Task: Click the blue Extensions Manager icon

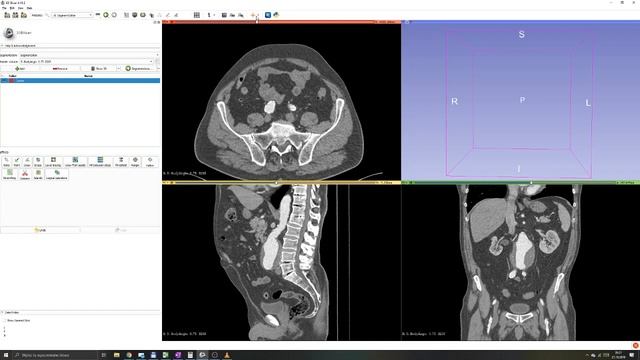Action: [268, 15]
